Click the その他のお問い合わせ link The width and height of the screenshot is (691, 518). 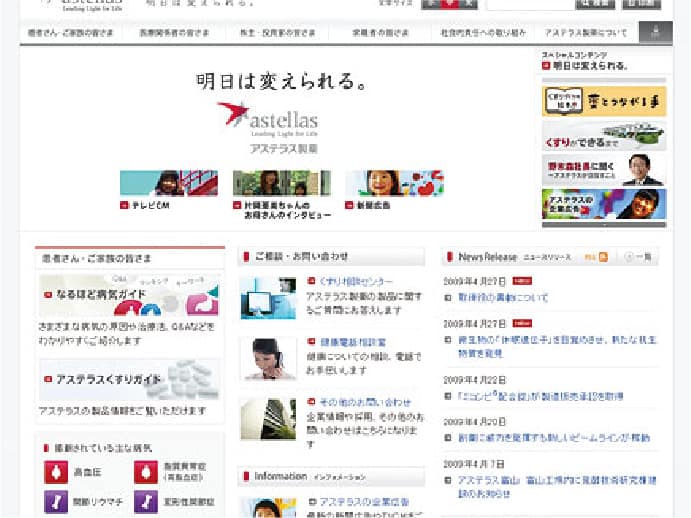point(365,402)
